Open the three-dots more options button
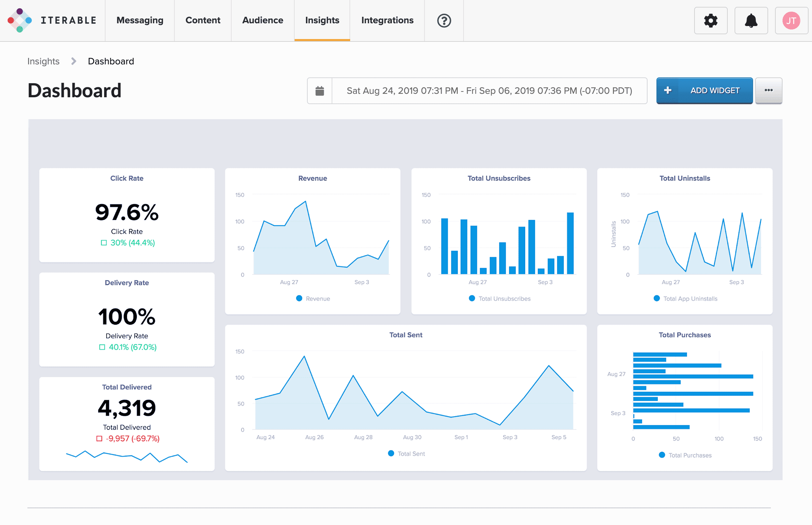The image size is (812, 525). 768,90
